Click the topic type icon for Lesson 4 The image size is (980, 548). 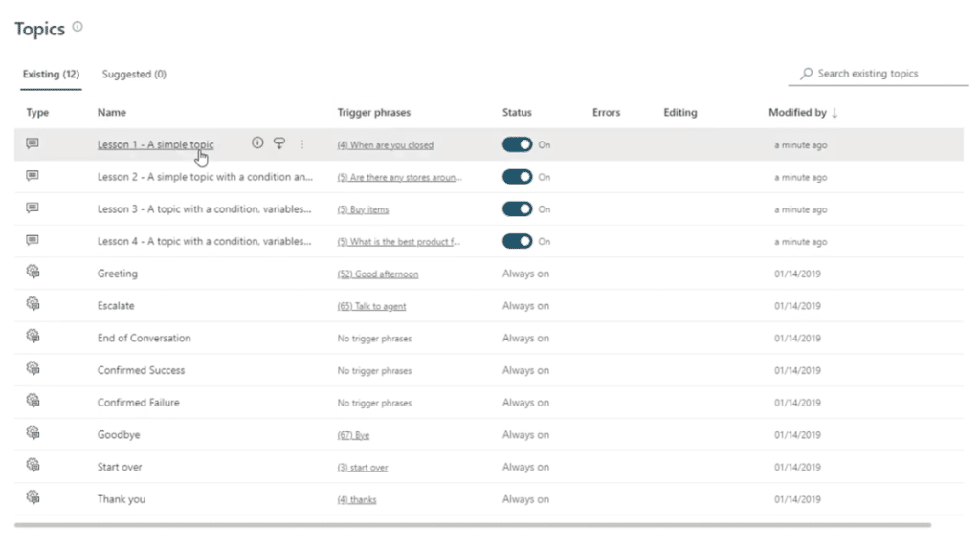pos(33,240)
